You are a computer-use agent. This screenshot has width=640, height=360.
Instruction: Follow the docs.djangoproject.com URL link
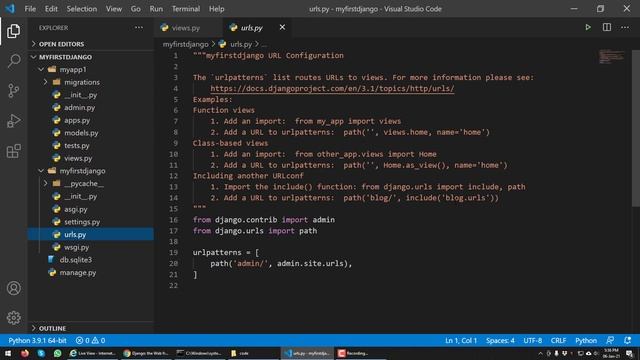(x=332, y=88)
